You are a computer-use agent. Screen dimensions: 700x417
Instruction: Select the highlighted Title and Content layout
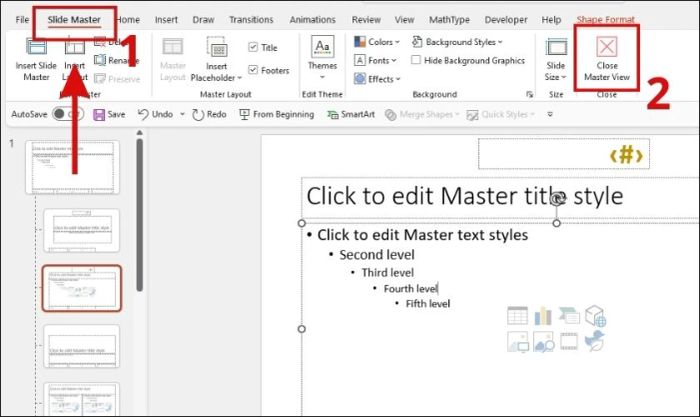tap(82, 288)
